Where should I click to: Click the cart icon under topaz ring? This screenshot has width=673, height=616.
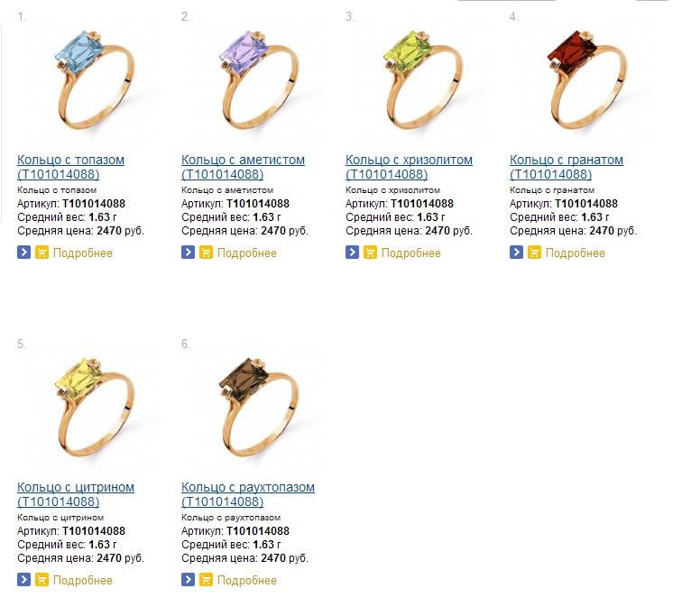point(41,252)
